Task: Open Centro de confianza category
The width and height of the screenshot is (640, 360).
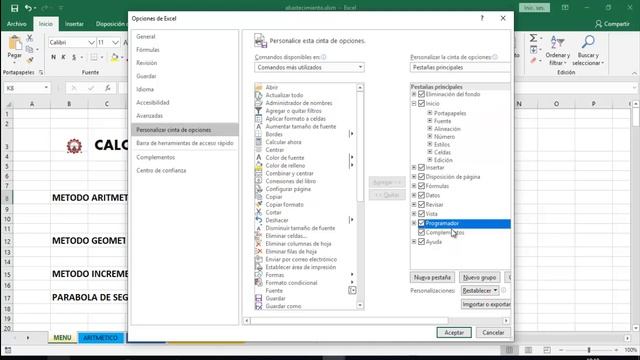Action: coord(185,171)
